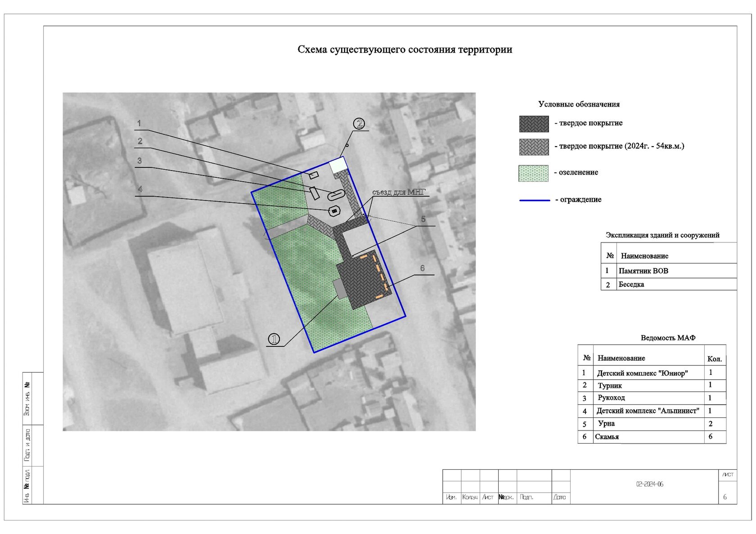Click the callout number 4 label

[x=140, y=189]
